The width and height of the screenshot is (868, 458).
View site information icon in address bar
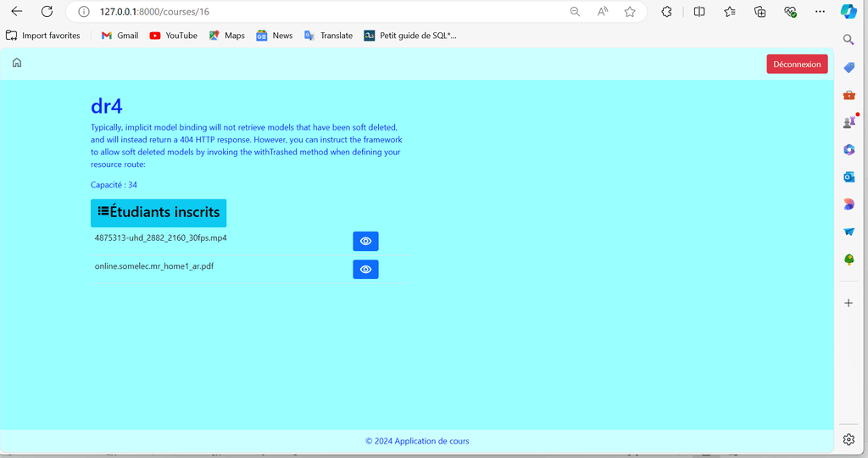click(84, 12)
